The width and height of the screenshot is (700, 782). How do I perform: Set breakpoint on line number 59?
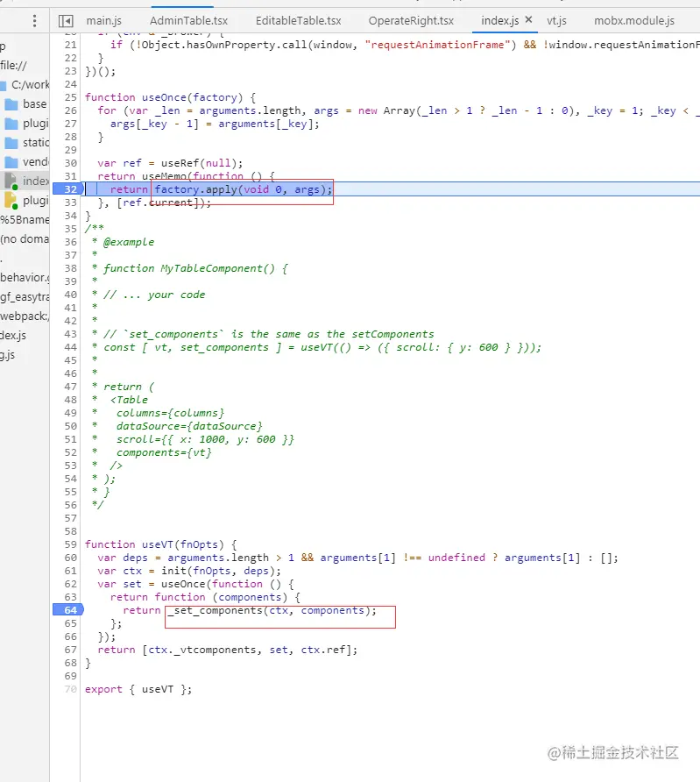tap(71, 544)
